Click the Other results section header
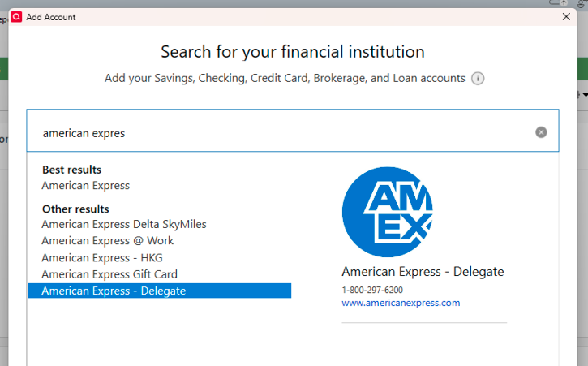 (75, 209)
